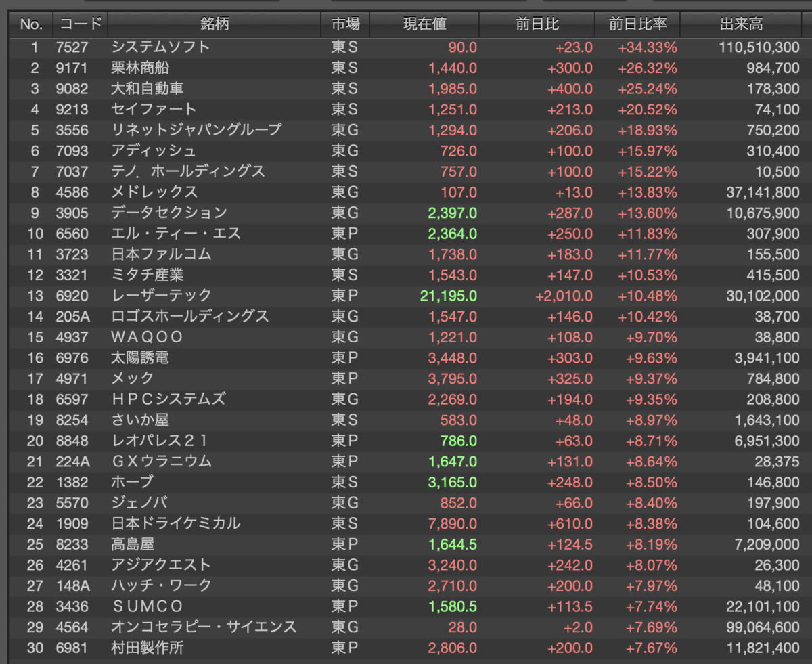Select the セイファート stock name
The height and width of the screenshot is (664, 812).
[x=154, y=109]
